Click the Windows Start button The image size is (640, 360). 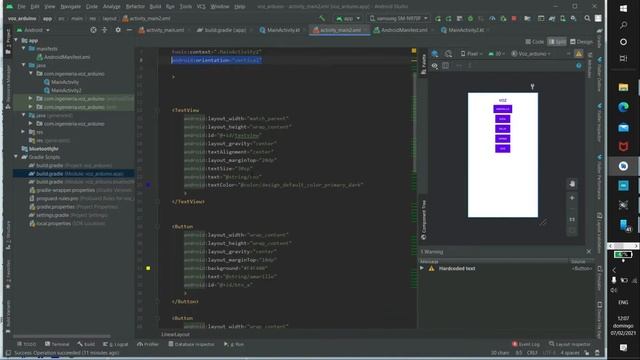point(623,9)
